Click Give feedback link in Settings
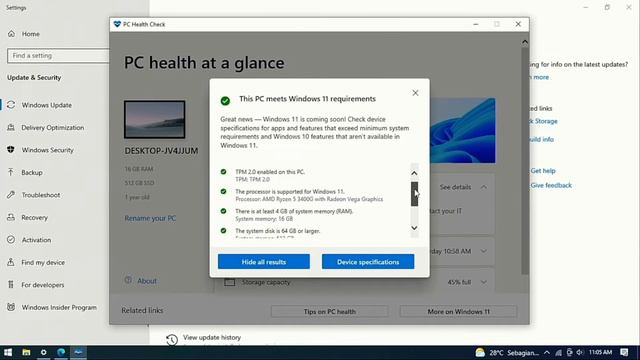 [x=551, y=185]
